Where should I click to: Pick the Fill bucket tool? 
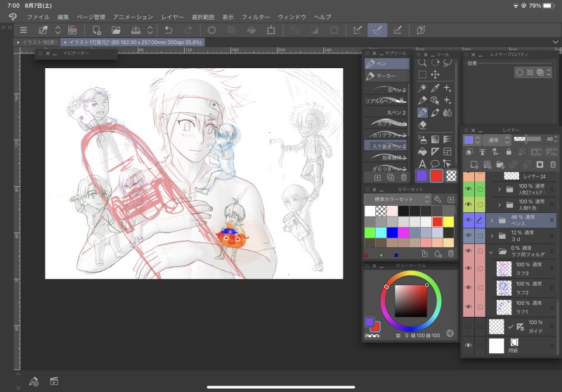point(422,150)
